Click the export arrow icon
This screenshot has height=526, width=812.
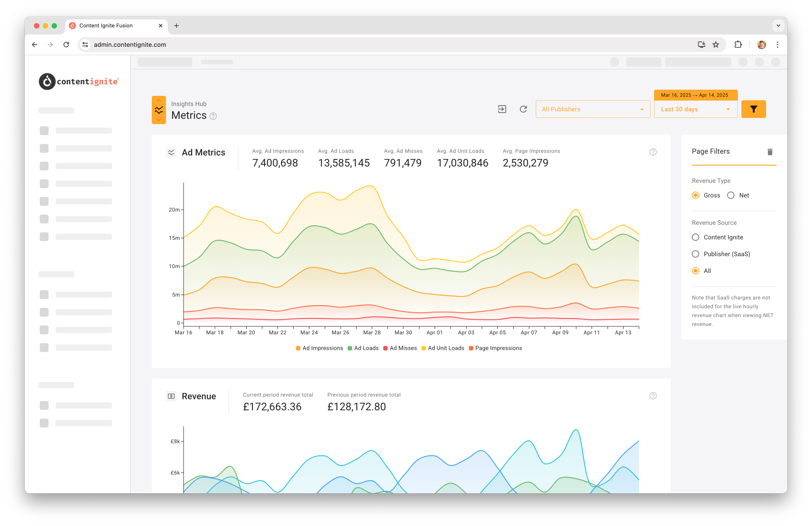[502, 109]
